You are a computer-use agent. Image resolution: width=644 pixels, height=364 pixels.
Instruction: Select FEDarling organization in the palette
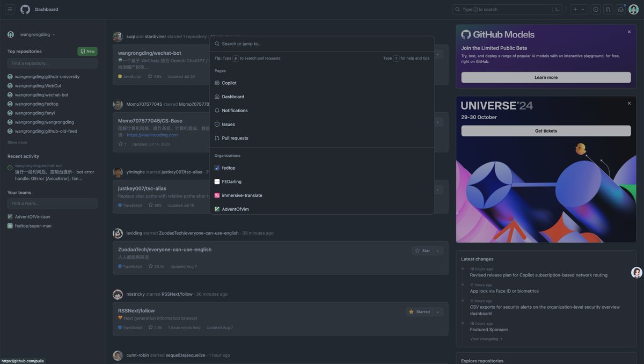pos(322,181)
